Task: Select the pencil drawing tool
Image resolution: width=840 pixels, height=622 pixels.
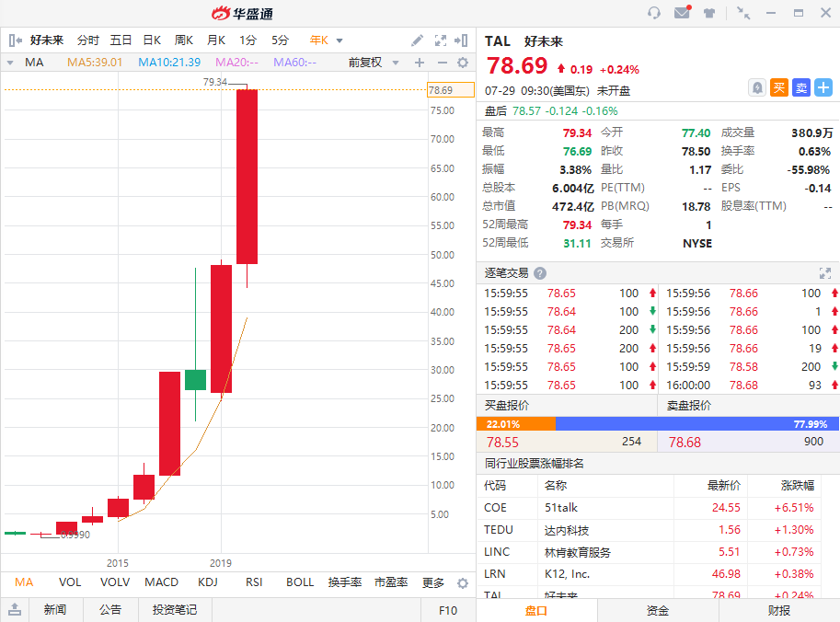Action: pyautogui.click(x=418, y=40)
